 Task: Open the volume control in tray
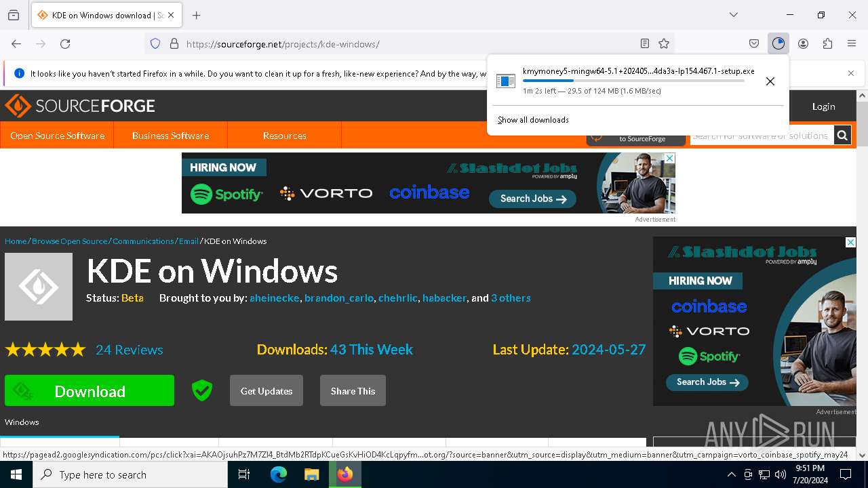pos(781,474)
